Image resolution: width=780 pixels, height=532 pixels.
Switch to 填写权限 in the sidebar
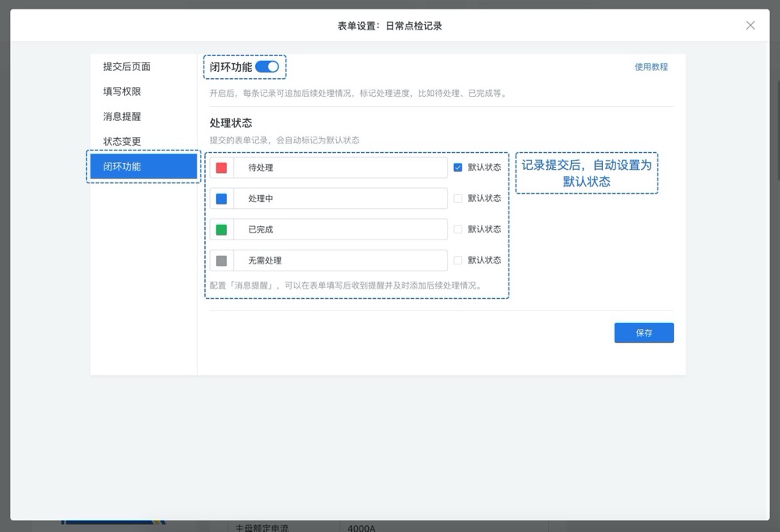(x=122, y=92)
